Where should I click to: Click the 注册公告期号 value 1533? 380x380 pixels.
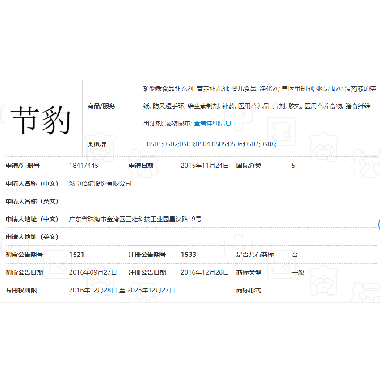point(188,255)
